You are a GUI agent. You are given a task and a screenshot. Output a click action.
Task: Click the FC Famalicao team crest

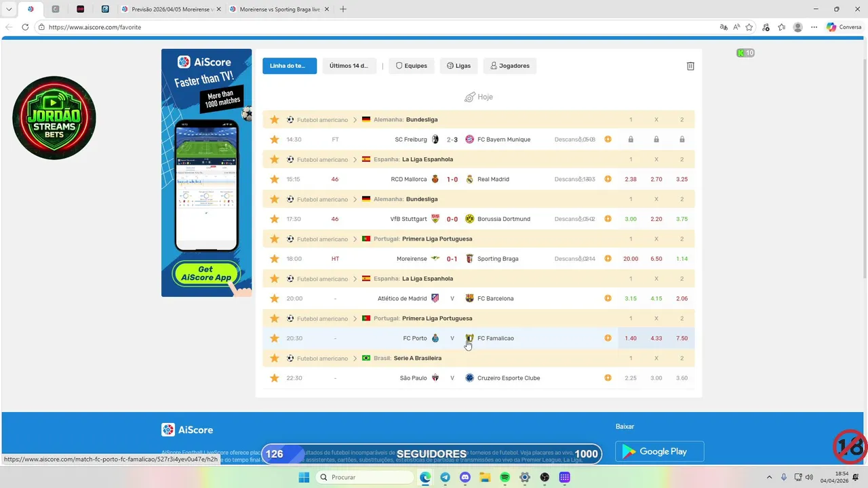pos(469,338)
